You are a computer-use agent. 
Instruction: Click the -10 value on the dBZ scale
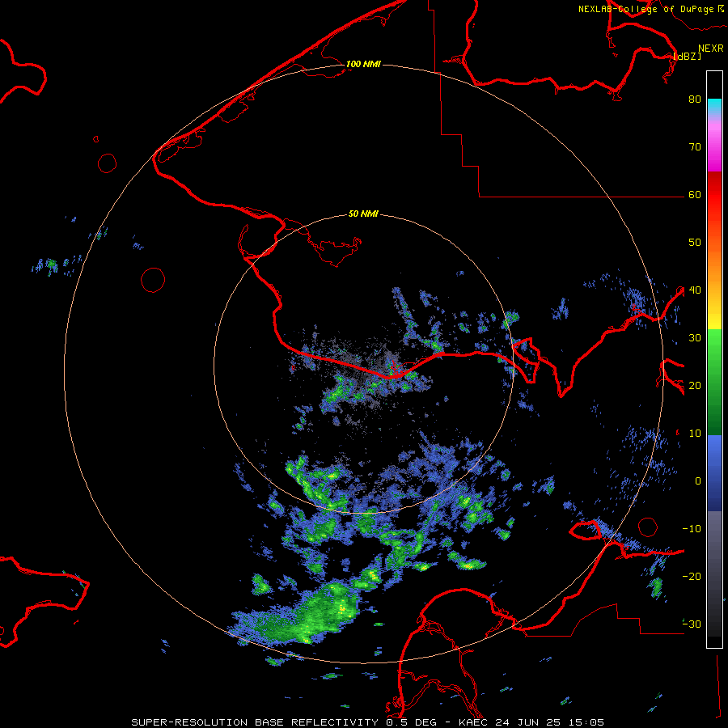(692, 529)
